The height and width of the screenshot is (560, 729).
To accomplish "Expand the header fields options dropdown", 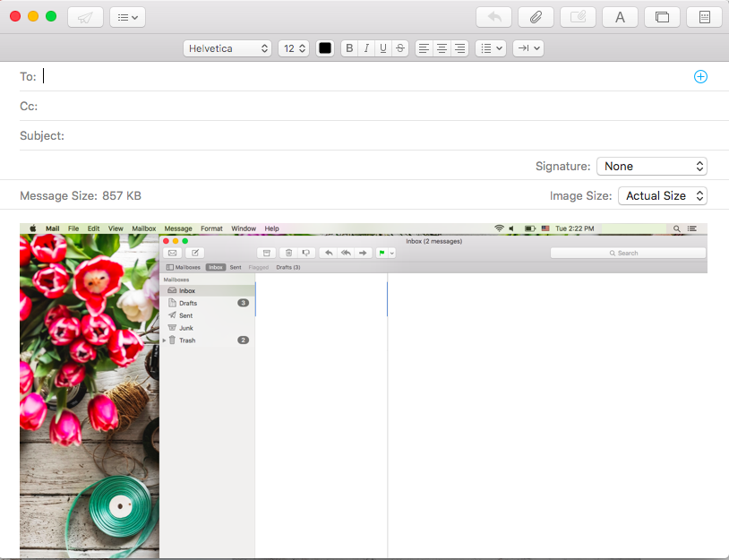I will 127,17.
